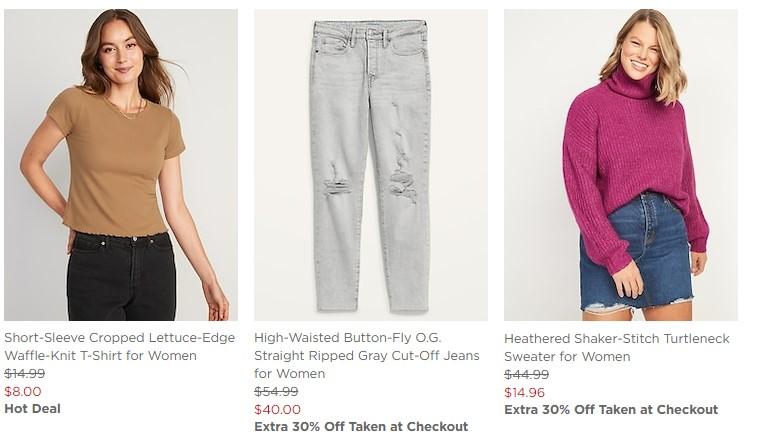758x442 pixels.
Task: Open the High-Waisted Button-Fly O.G. Straight Jeans link
Action: (366, 356)
